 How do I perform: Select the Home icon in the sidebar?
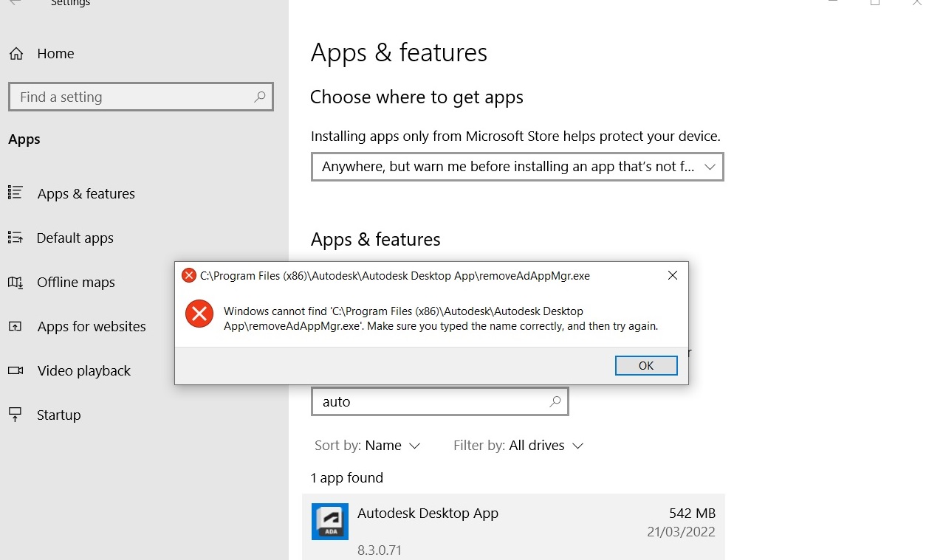tap(18, 53)
